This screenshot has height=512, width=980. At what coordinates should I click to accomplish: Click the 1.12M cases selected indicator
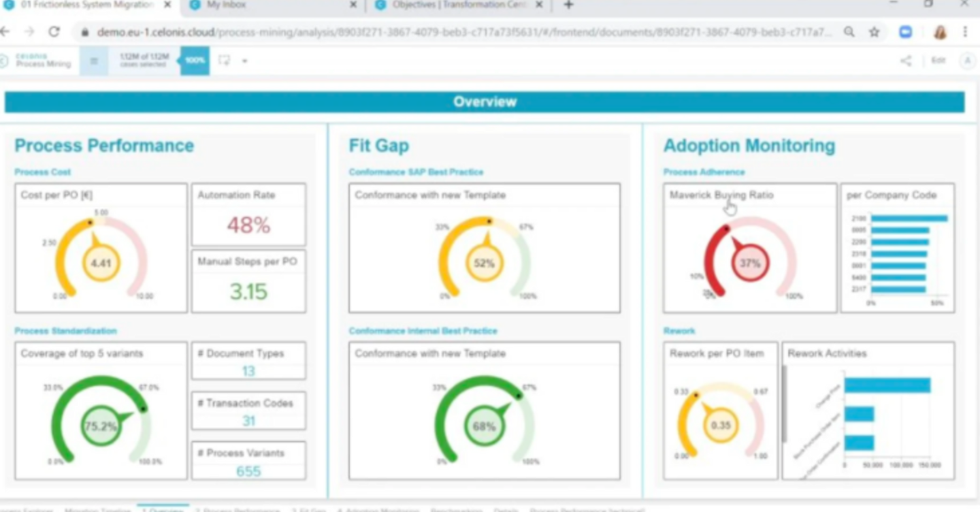[144, 61]
